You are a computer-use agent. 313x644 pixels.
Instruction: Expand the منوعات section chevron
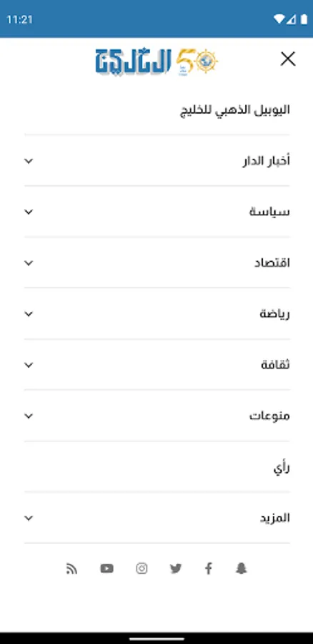[29, 416]
